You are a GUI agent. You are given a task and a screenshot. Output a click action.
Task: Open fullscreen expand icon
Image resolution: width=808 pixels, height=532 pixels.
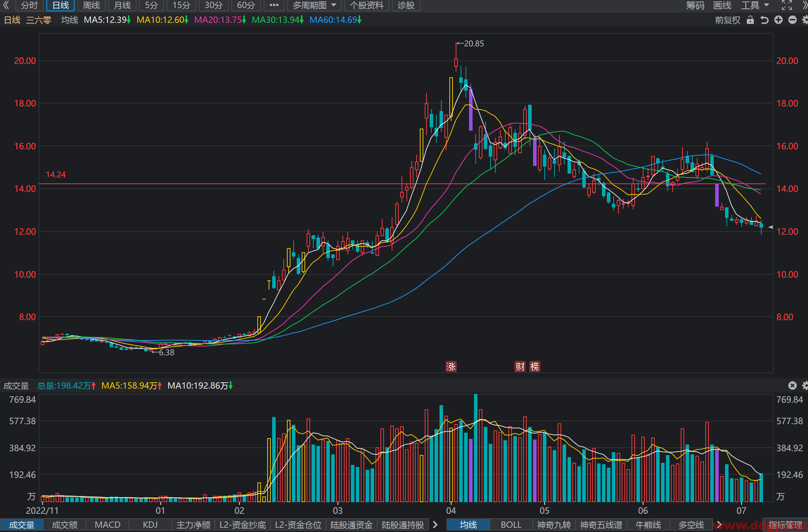(787, 5)
